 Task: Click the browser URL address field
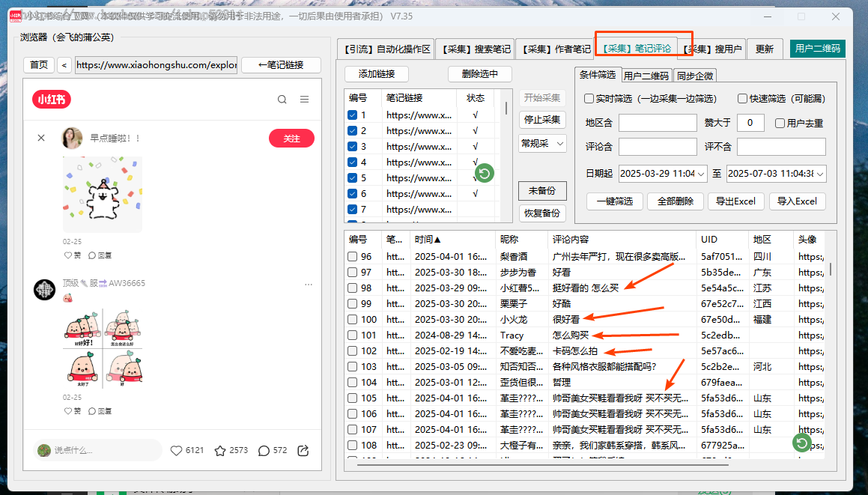coord(156,65)
